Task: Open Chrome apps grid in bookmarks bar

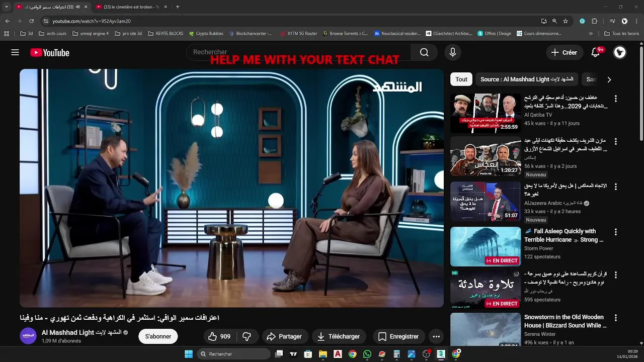Action: (7, 34)
